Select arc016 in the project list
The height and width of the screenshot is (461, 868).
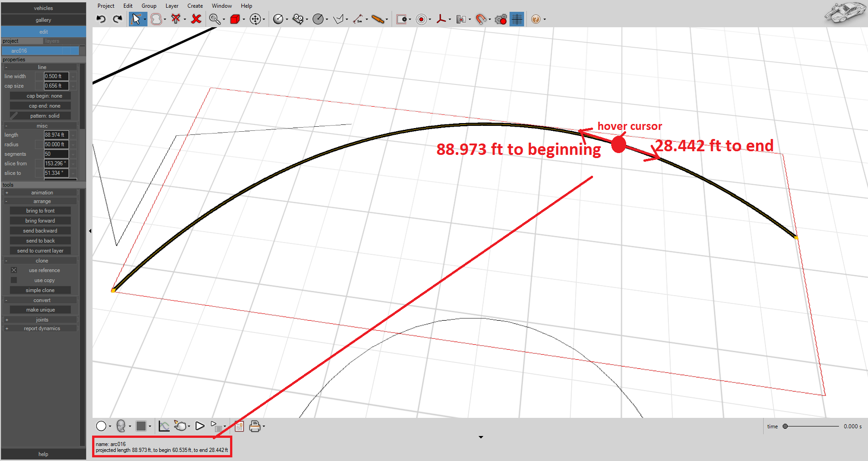click(x=40, y=51)
